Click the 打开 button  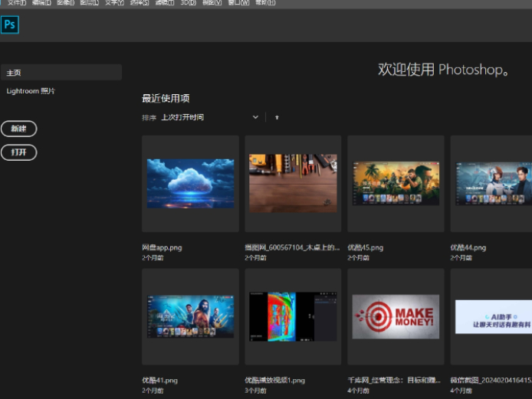(x=18, y=152)
